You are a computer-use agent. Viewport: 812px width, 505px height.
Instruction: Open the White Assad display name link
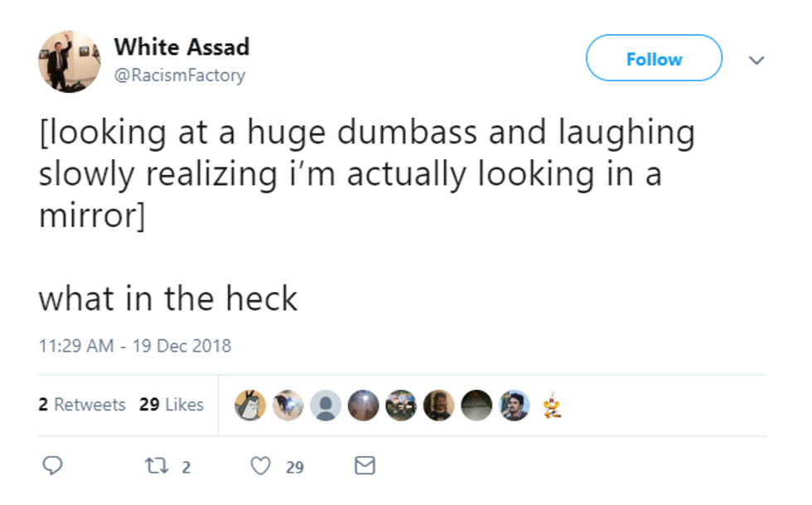point(181,47)
